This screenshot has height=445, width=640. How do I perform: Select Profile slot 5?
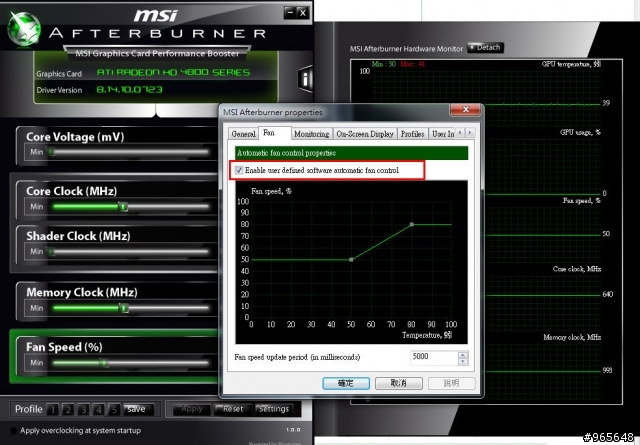(x=114, y=409)
